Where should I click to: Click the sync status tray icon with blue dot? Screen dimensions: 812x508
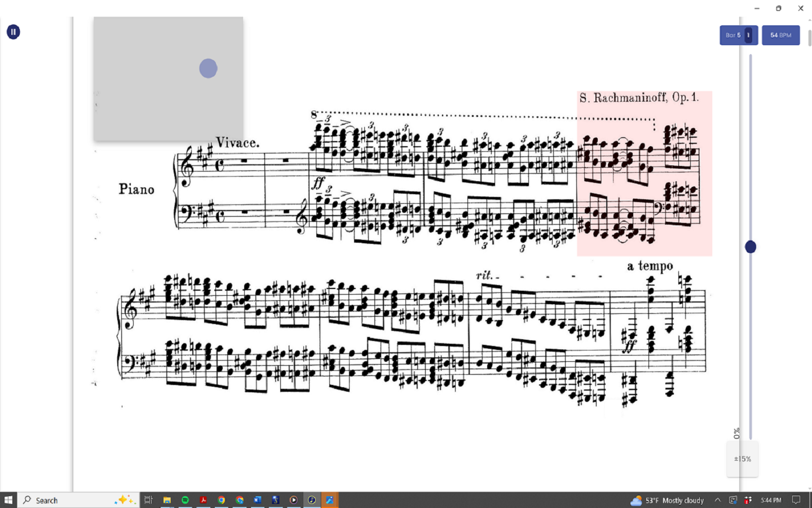(733, 500)
